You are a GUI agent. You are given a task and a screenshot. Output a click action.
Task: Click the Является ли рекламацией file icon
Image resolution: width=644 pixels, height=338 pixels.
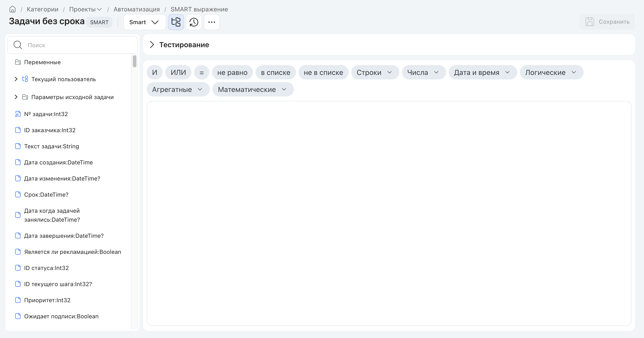[18, 252]
